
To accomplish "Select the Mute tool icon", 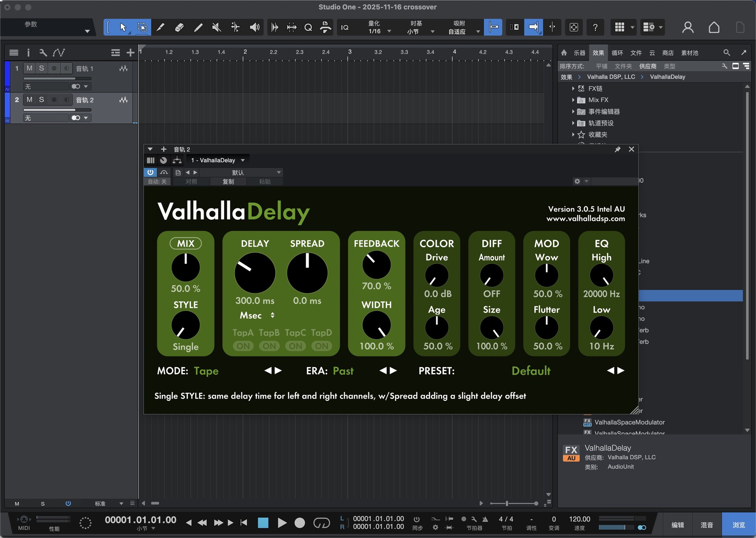I will click(216, 27).
